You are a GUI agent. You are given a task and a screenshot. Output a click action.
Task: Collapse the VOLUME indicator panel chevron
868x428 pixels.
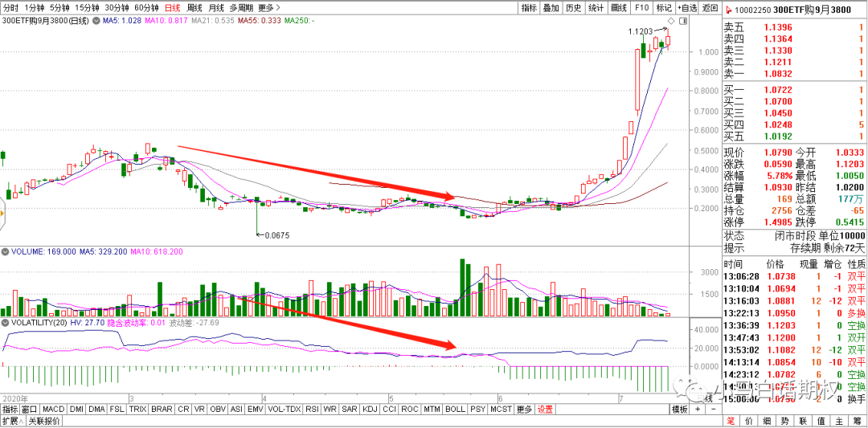click(5, 251)
